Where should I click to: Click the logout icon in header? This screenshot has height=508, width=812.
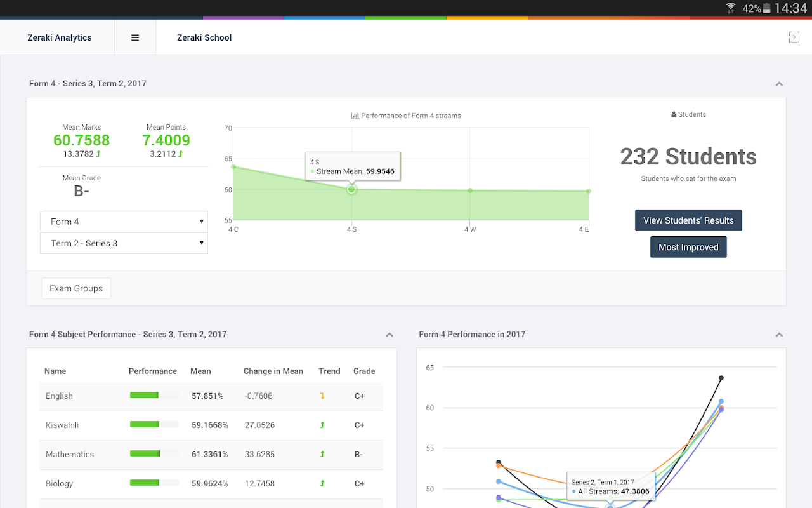click(793, 37)
